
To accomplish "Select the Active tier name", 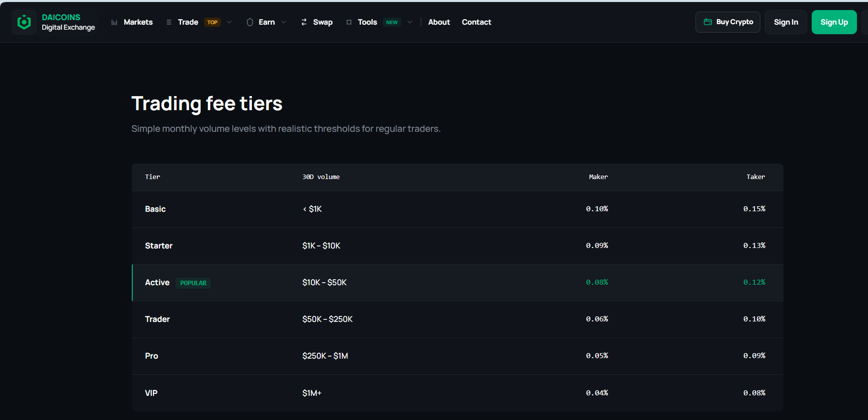I will 157,283.
